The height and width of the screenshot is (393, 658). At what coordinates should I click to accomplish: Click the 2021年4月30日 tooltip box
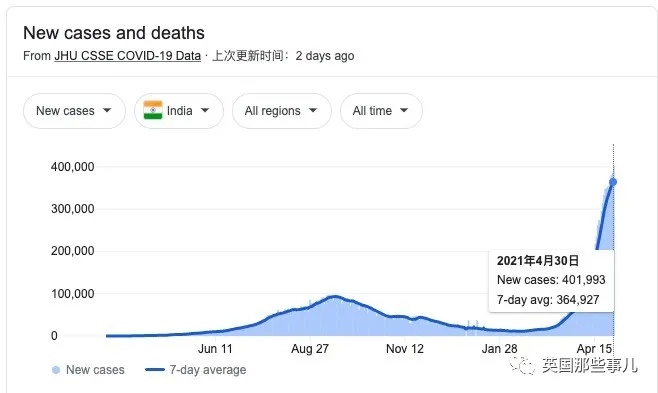[551, 281]
